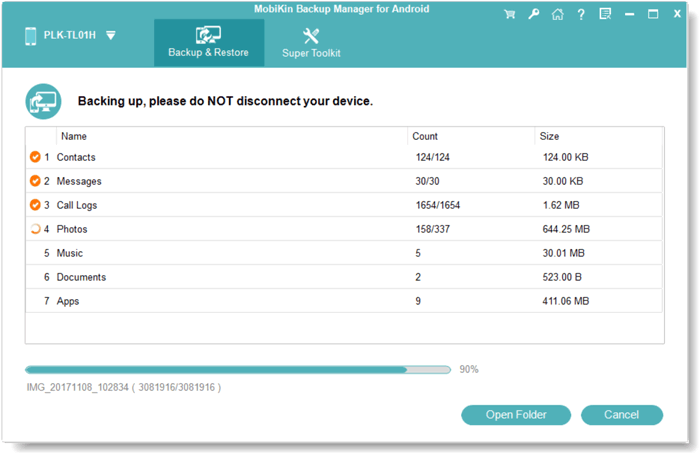Click the Contacts completed check mark
This screenshot has width=700, height=454.
click(x=35, y=157)
